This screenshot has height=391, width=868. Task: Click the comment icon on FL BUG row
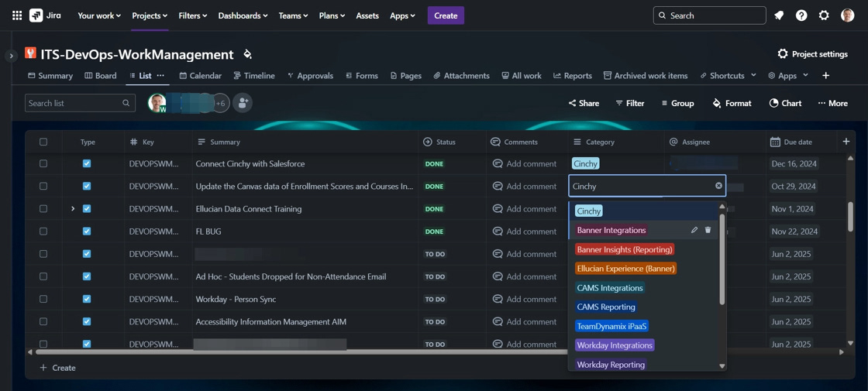[x=498, y=232]
